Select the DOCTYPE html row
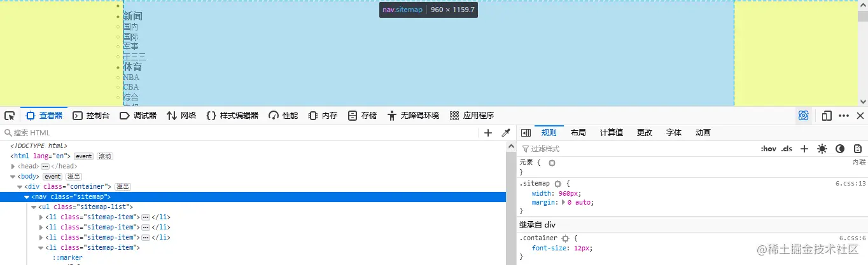This screenshot has width=868, height=265. (38, 146)
